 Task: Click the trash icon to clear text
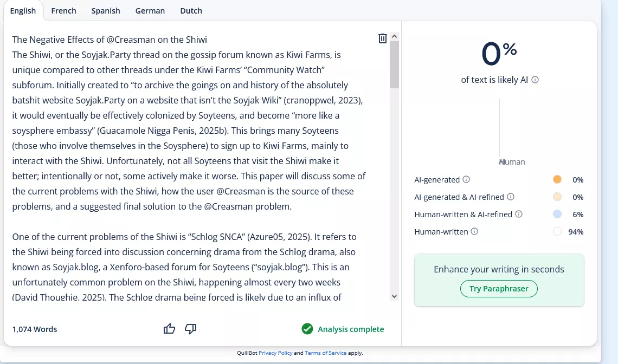coord(382,38)
